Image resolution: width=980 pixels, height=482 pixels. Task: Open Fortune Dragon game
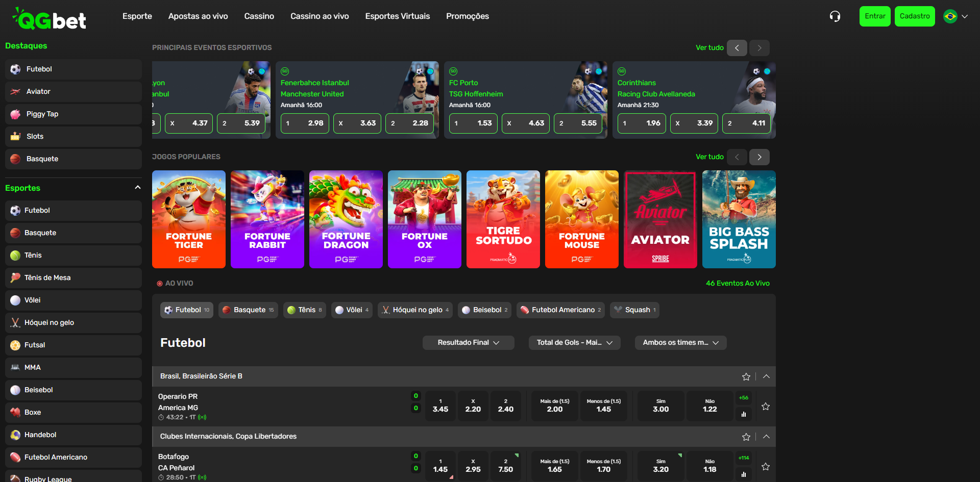coord(346,219)
